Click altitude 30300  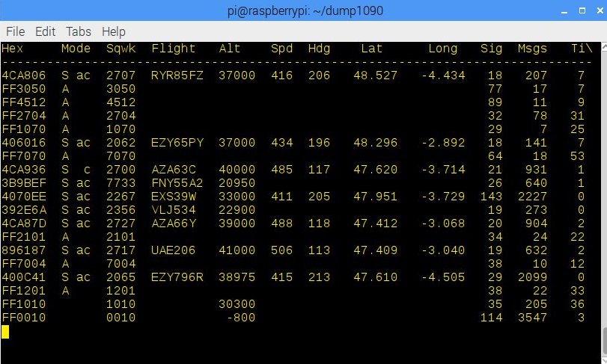coord(237,304)
